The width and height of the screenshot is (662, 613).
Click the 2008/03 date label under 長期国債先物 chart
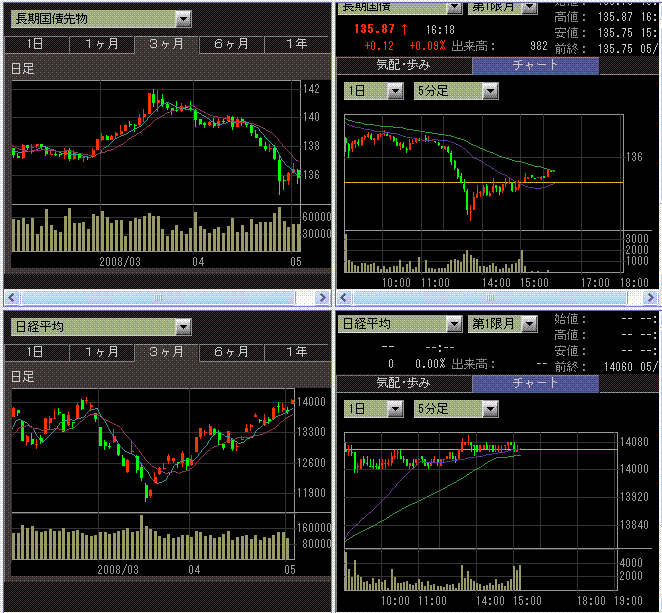[x=120, y=262]
